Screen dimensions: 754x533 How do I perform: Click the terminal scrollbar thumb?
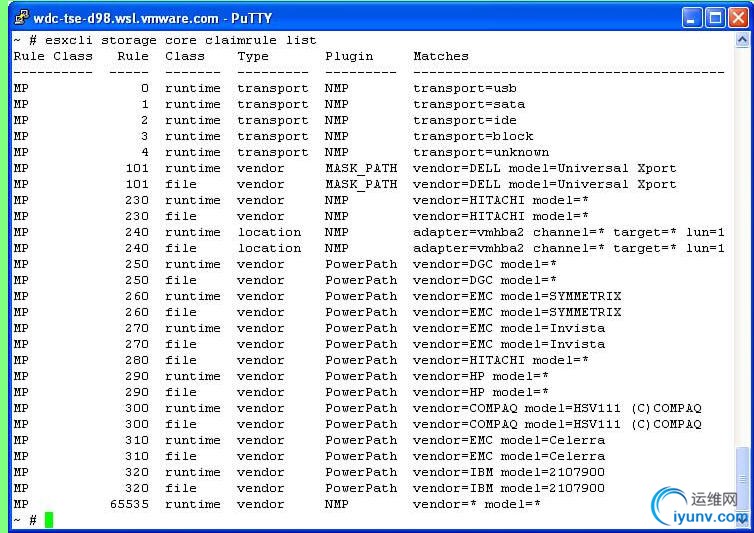(742, 480)
